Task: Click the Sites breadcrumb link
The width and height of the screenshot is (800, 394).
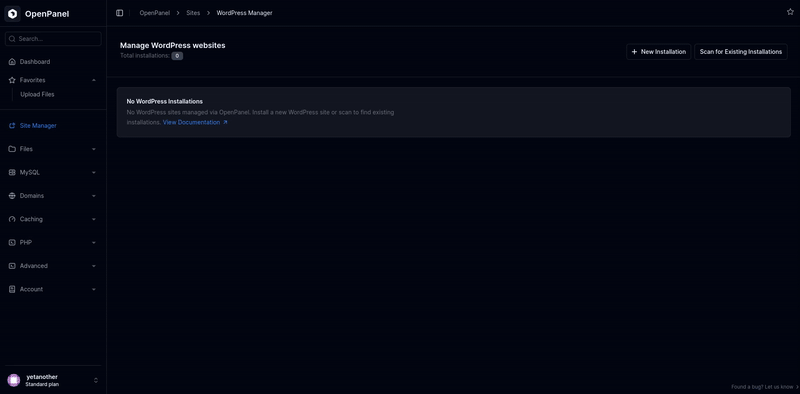Action: click(x=193, y=13)
